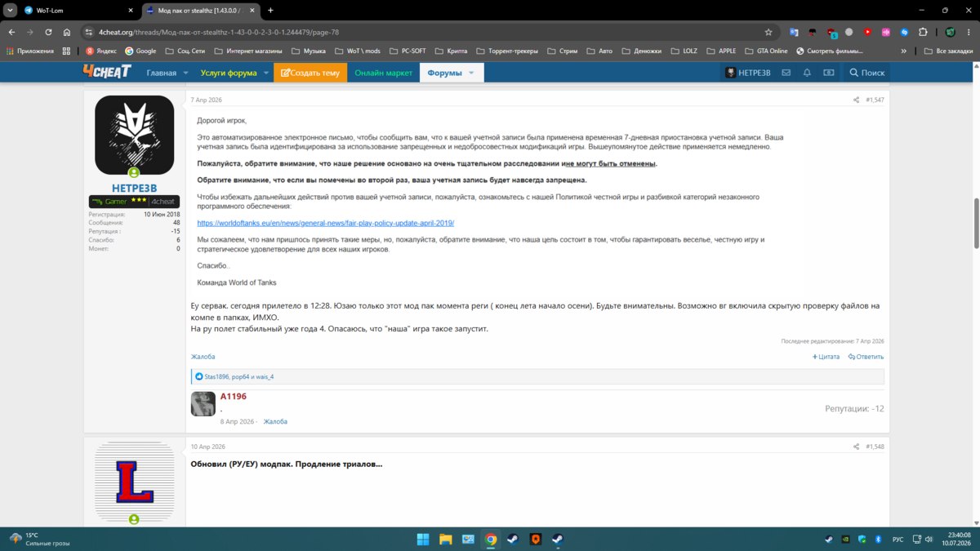
Task: Expand the Главная menu dropdown arrow
Action: [185, 73]
